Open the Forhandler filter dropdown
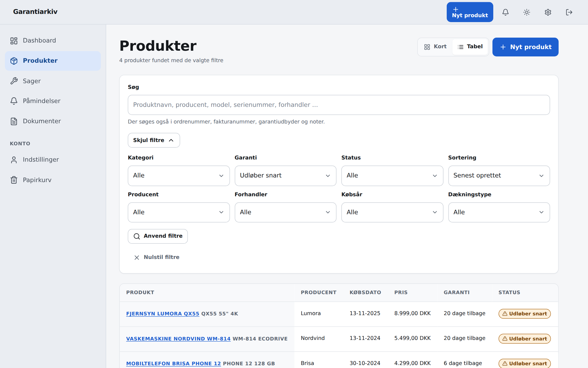 pyautogui.click(x=286, y=212)
